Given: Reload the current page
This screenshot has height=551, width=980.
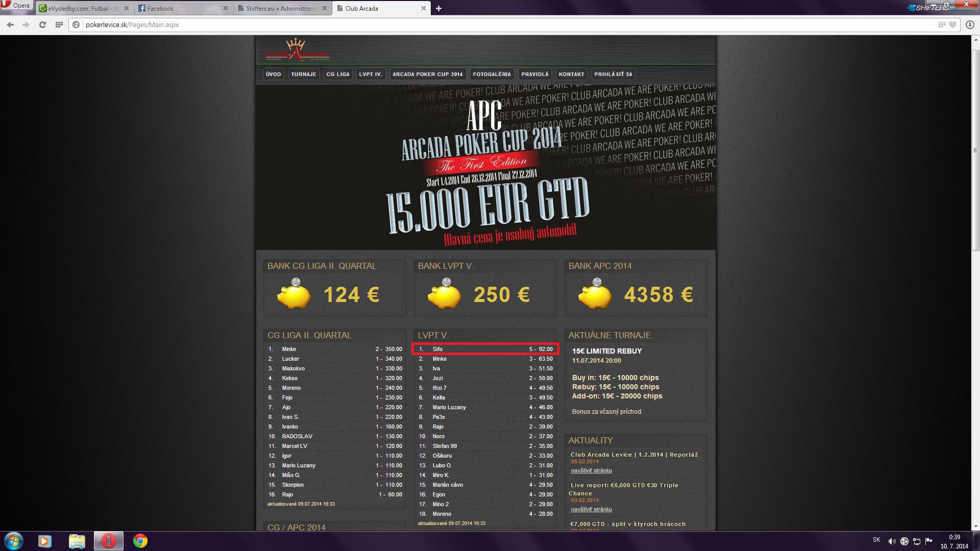Looking at the screenshot, I should (42, 24).
